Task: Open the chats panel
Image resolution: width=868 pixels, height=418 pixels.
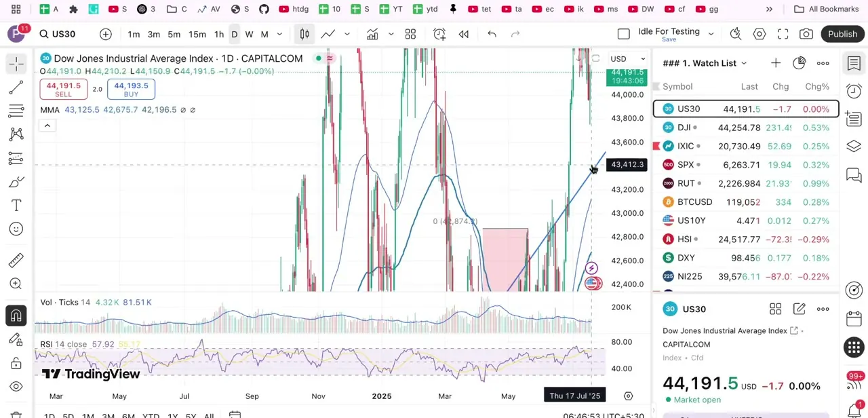Action: click(854, 175)
